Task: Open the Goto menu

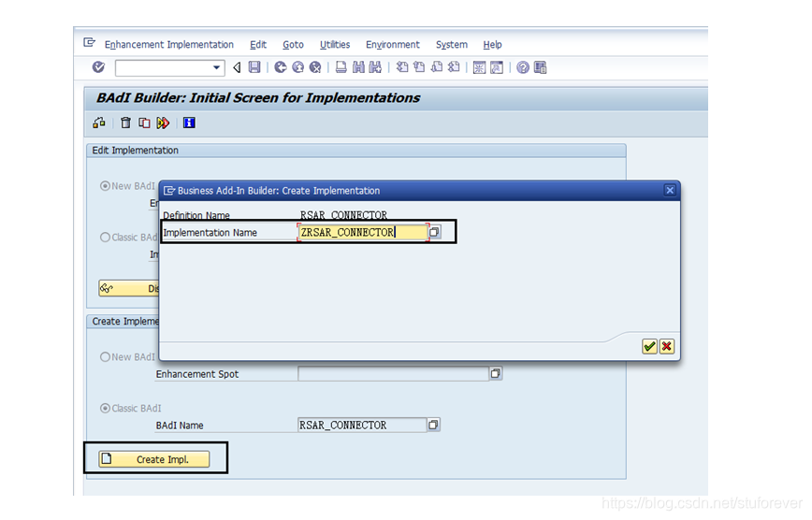Action: [x=293, y=45]
